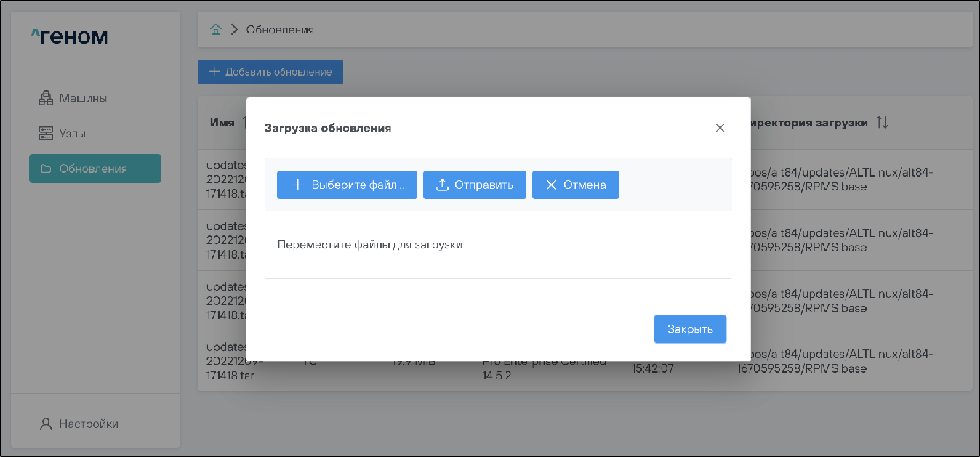
Task: Open Настройки at the sidebar bottom
Action: pos(88,424)
